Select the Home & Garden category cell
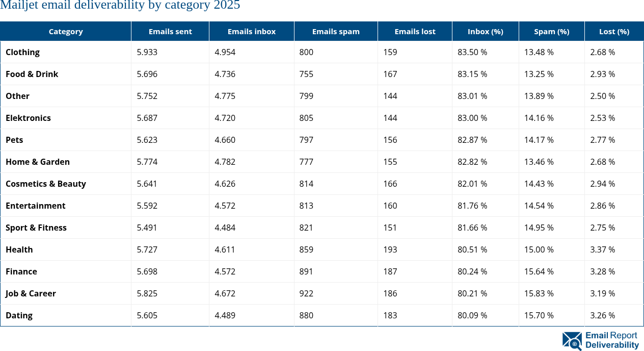Viewport: 644px width, 351px height. tap(66, 162)
